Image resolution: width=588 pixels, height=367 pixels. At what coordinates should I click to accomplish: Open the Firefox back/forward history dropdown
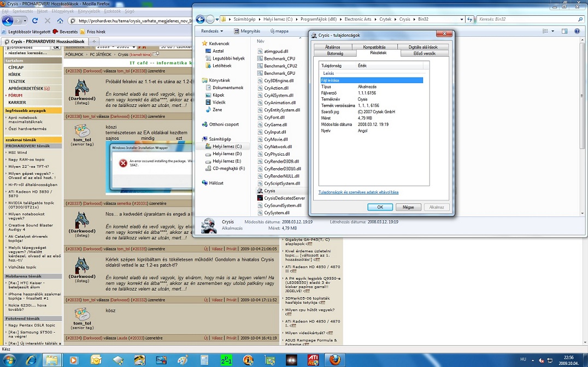coord(25,21)
